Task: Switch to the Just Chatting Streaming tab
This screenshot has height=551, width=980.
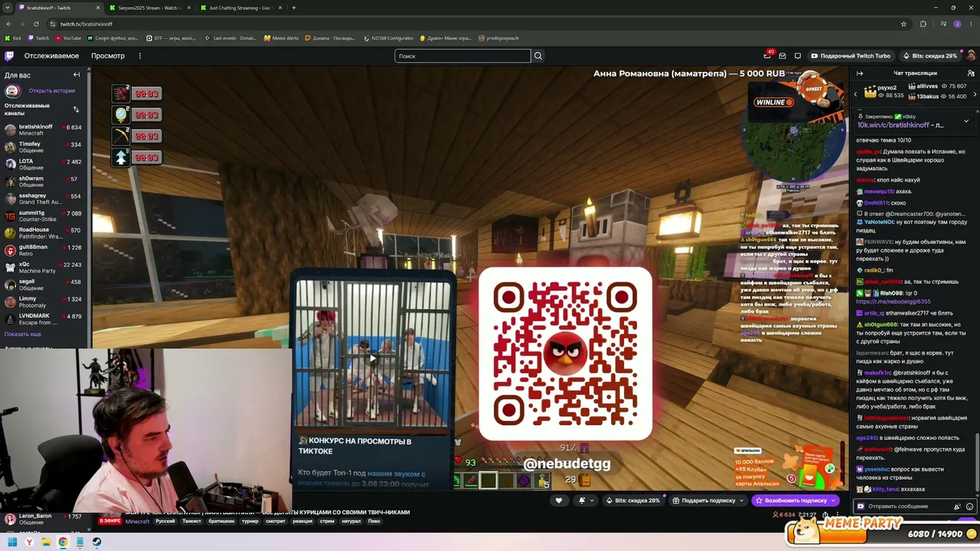Action: pos(240,8)
